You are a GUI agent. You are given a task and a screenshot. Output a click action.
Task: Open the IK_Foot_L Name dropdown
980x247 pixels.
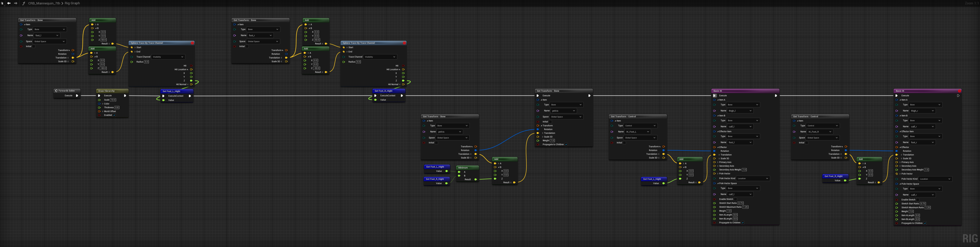[638, 132]
